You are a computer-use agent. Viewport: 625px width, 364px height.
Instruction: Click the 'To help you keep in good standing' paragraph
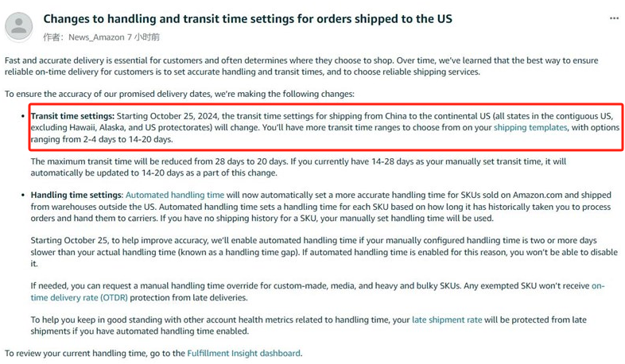[x=309, y=325]
